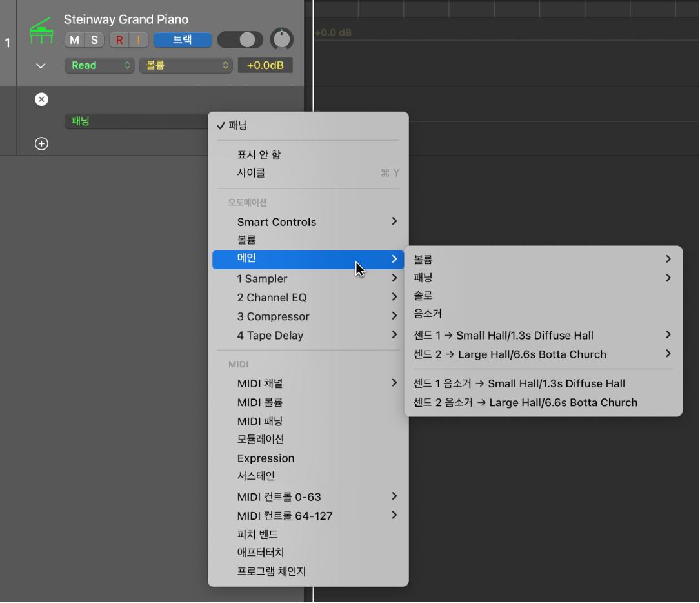This screenshot has width=700, height=603.
Task: Adjust the track pan knob
Action: point(281,40)
